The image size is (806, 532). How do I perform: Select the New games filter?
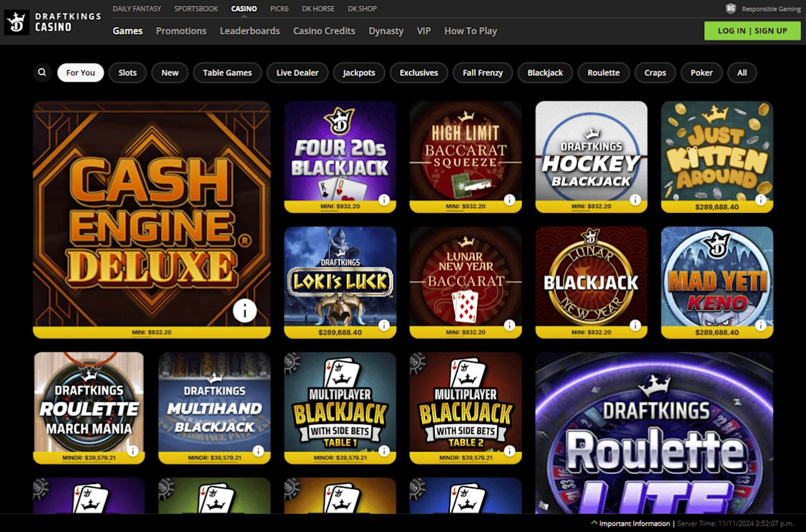(170, 72)
